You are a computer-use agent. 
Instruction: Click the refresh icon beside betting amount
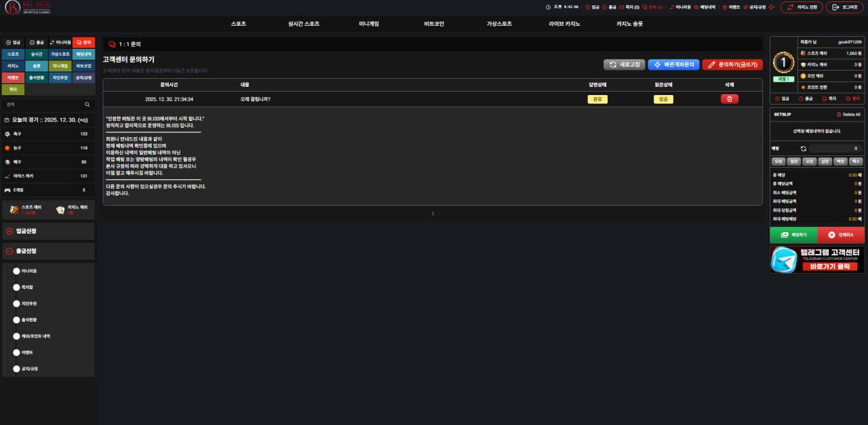pyautogui.click(x=803, y=148)
